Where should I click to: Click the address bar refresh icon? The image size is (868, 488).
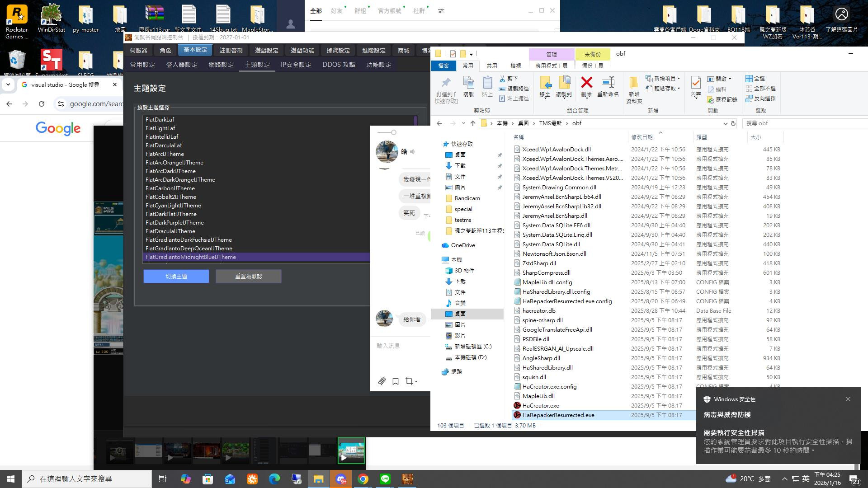733,123
